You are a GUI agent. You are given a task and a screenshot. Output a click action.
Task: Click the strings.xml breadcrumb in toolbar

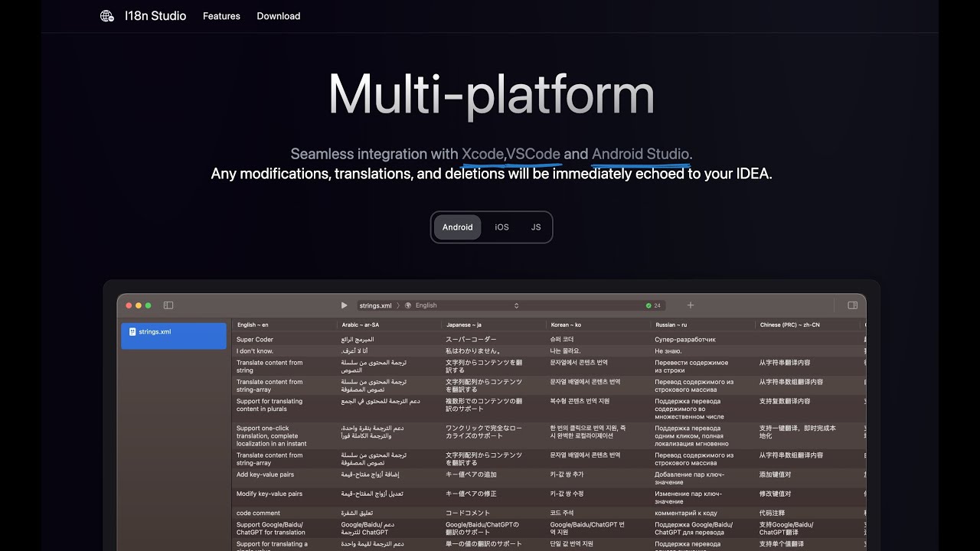point(375,305)
